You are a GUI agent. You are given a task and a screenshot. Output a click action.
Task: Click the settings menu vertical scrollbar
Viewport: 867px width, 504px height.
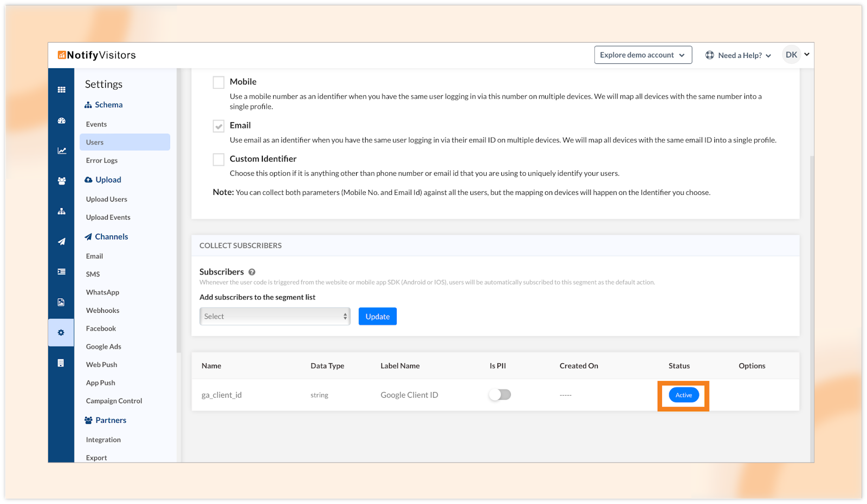[x=179, y=211]
